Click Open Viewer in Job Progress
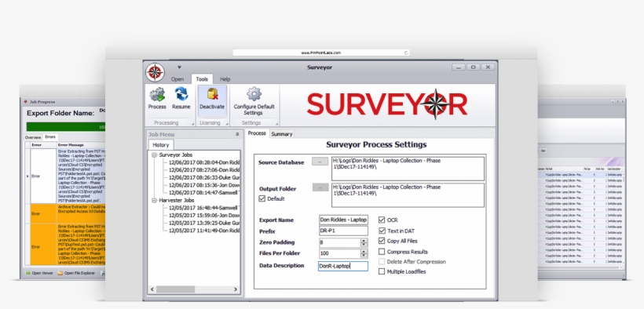This screenshot has width=644, height=309. point(39,273)
